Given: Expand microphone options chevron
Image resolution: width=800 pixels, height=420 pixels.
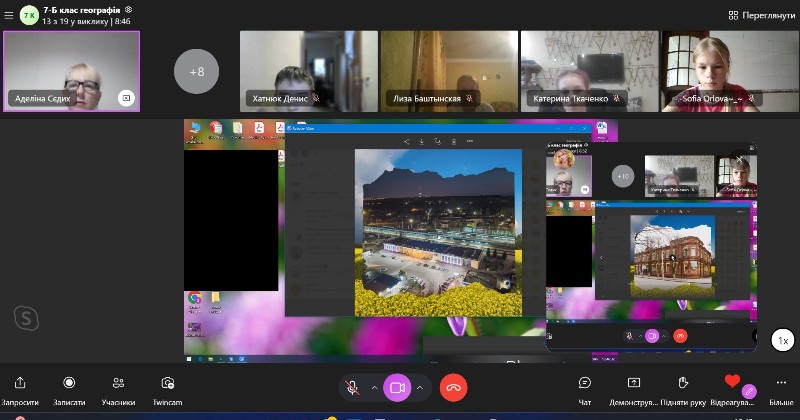Looking at the screenshot, I should click(x=375, y=387).
